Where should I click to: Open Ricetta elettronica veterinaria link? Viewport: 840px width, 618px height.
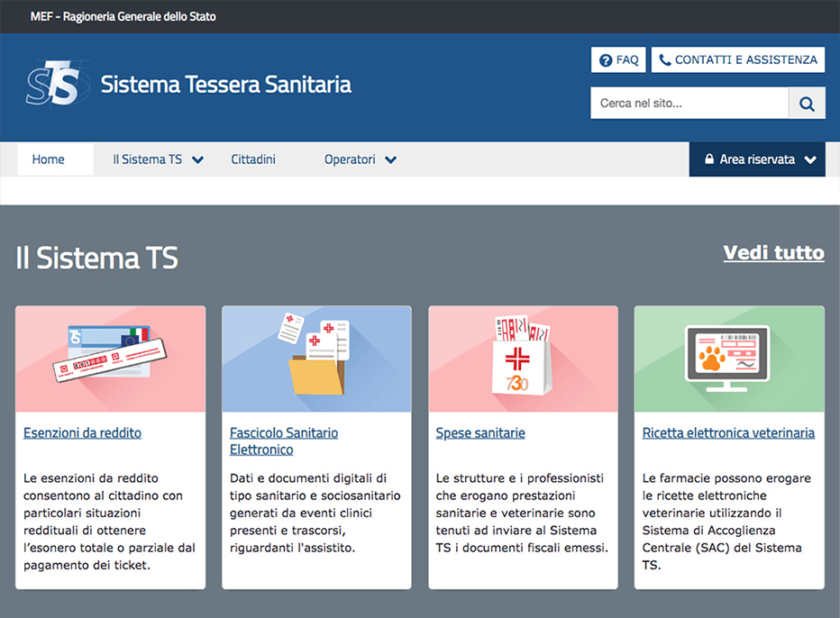(728, 433)
